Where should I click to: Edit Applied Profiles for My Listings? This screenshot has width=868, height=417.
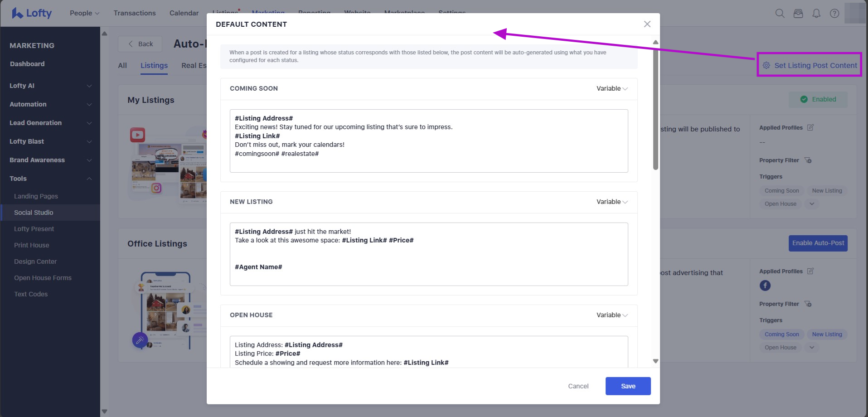810,128
